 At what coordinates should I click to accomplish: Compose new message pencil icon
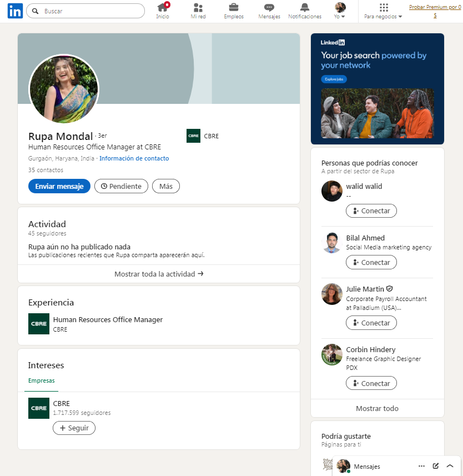[x=436, y=466]
